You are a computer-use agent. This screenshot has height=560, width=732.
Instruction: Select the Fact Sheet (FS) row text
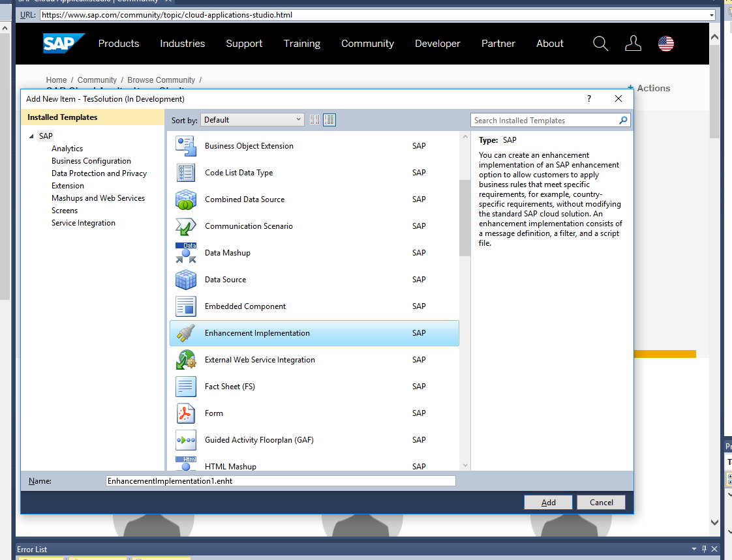230,387
